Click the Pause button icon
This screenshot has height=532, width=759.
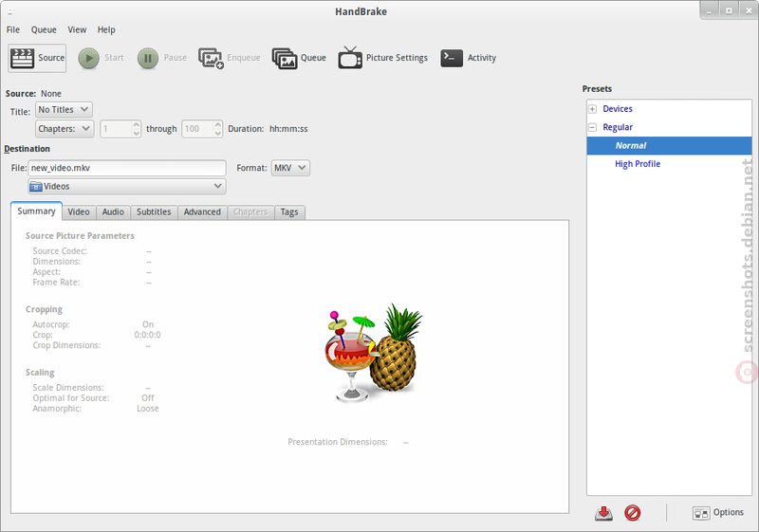click(148, 58)
